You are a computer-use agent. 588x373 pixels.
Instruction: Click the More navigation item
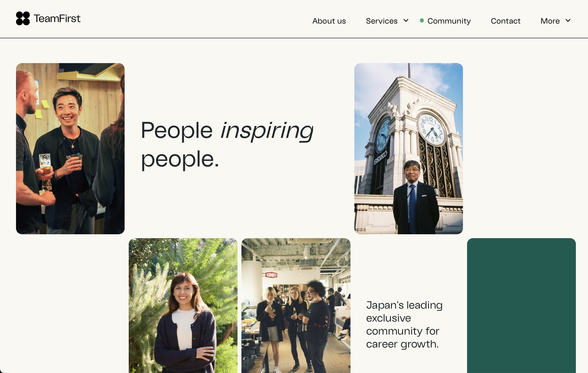pyautogui.click(x=550, y=21)
